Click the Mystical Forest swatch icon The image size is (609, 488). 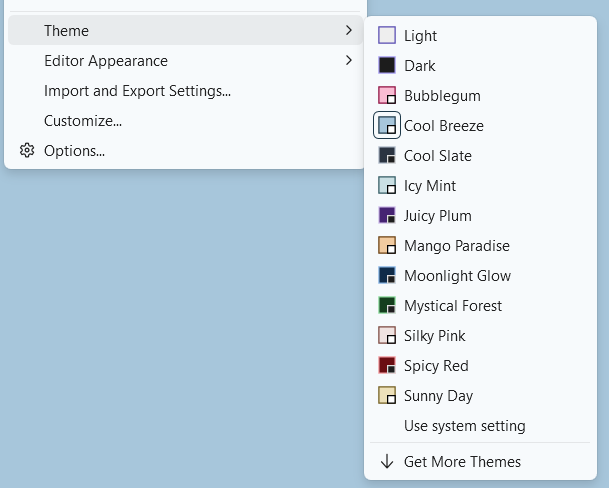click(387, 306)
